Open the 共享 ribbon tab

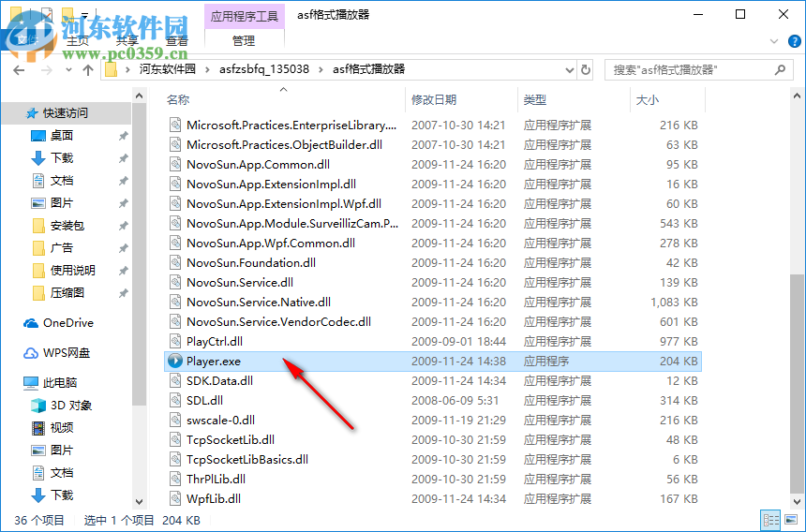(x=127, y=40)
